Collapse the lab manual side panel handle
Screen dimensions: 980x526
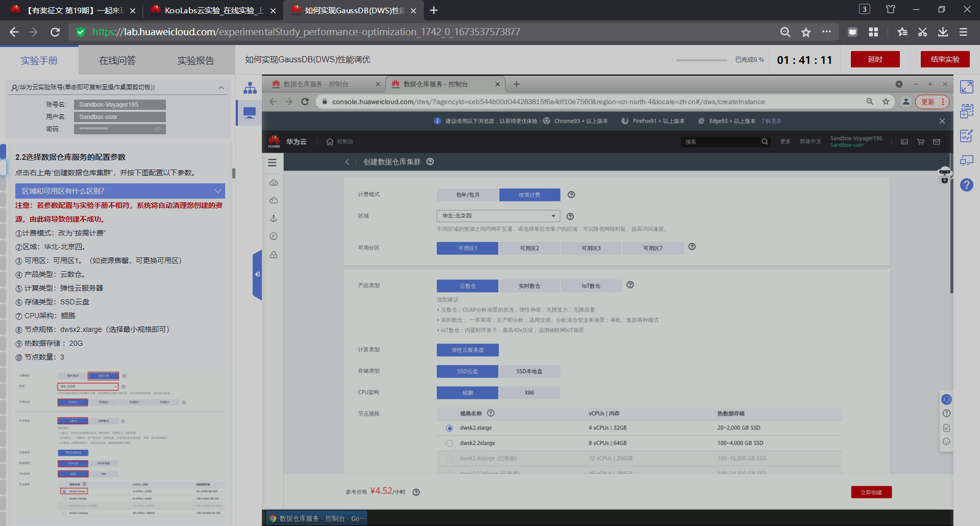coord(257,275)
